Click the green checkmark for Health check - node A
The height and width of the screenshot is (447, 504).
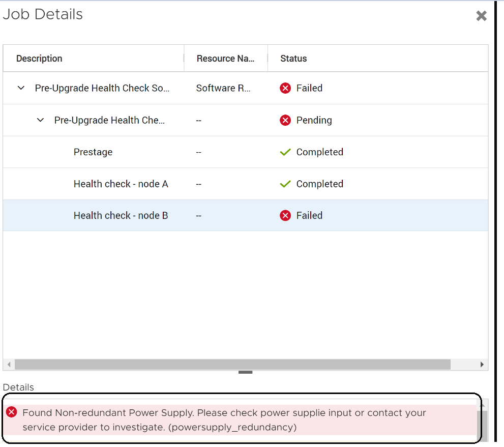coord(285,184)
